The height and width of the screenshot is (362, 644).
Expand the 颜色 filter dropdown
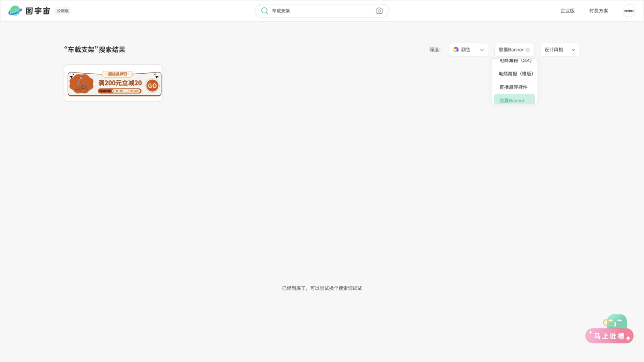tap(469, 50)
